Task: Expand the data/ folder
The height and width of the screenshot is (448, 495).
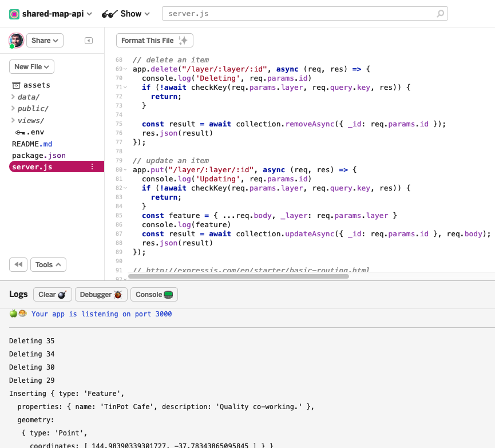Action: (13, 97)
